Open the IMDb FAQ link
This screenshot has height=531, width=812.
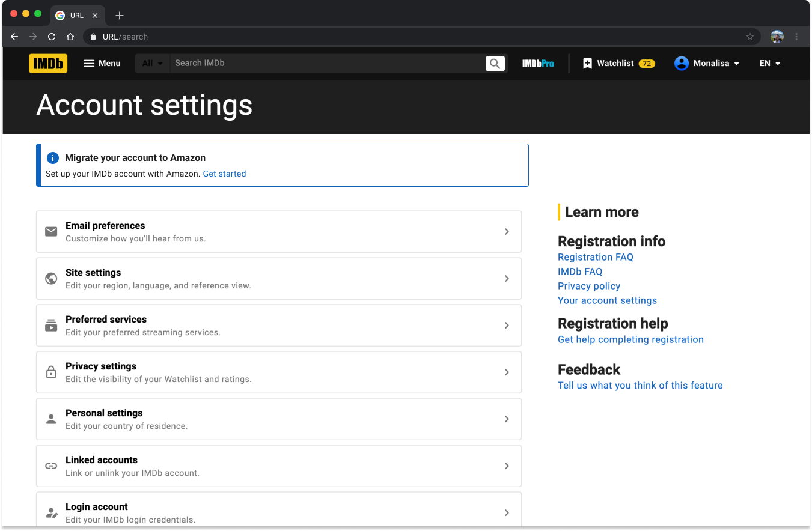[x=580, y=272]
